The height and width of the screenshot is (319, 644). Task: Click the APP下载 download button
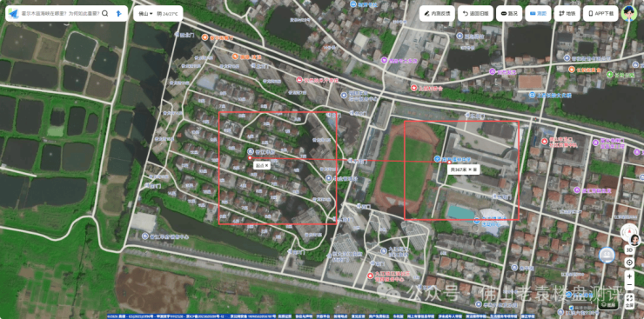[x=600, y=14]
